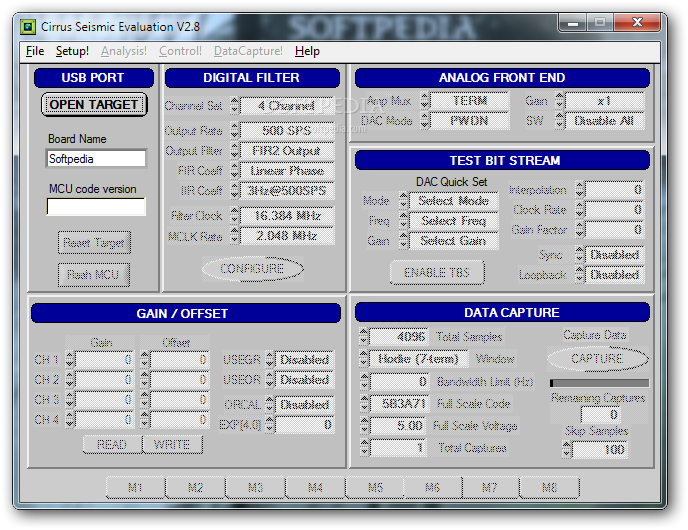Click the Cirrus app icon in title bar
This screenshot has width=688, height=530.
click(x=27, y=27)
